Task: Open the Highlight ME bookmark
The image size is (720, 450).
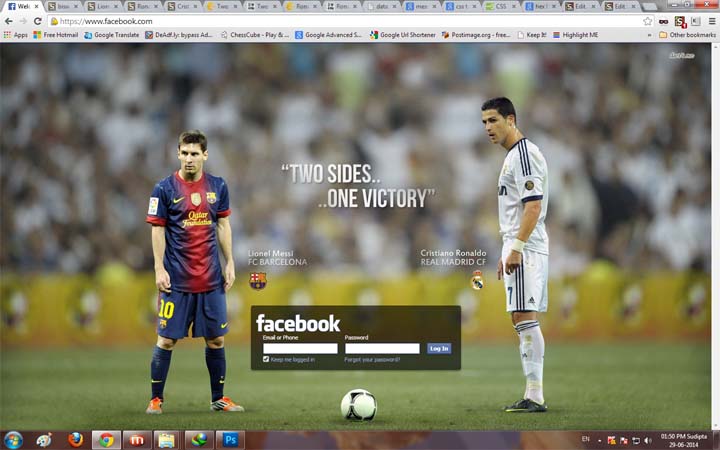Action: tap(575, 35)
